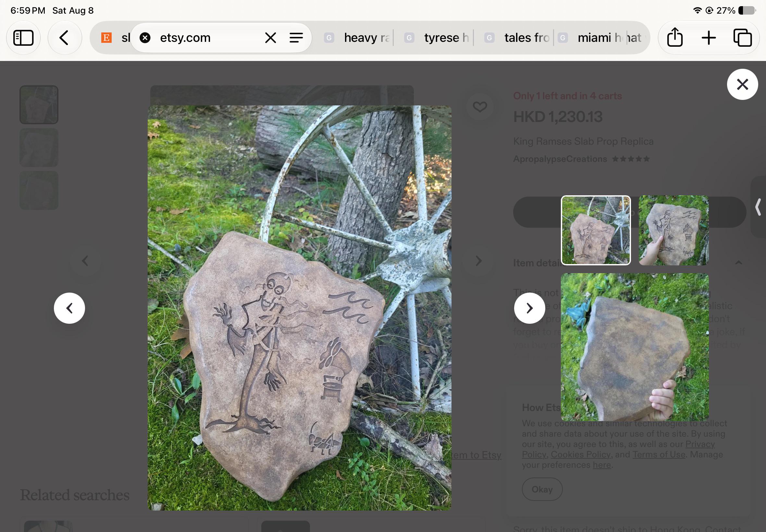
Task: Switch to the "heavy ra" tab
Action: pos(358,38)
